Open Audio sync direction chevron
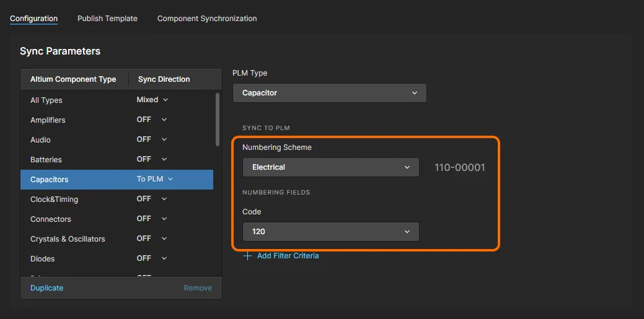The image size is (644, 319). (164, 139)
